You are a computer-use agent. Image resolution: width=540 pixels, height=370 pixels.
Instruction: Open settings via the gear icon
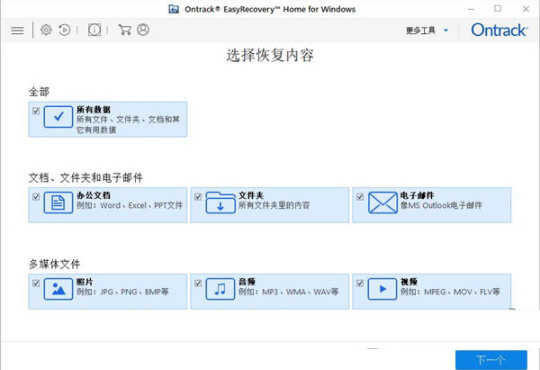coord(46,30)
